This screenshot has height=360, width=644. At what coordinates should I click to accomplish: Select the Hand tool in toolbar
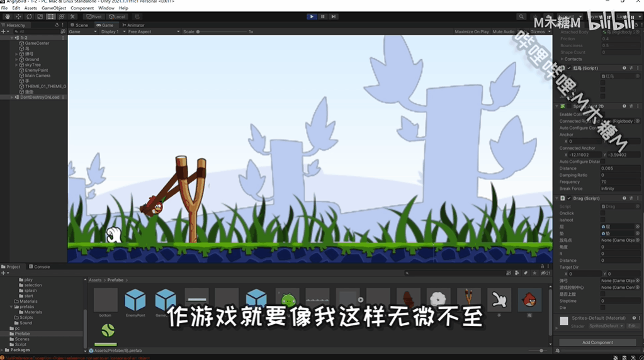coord(8,17)
